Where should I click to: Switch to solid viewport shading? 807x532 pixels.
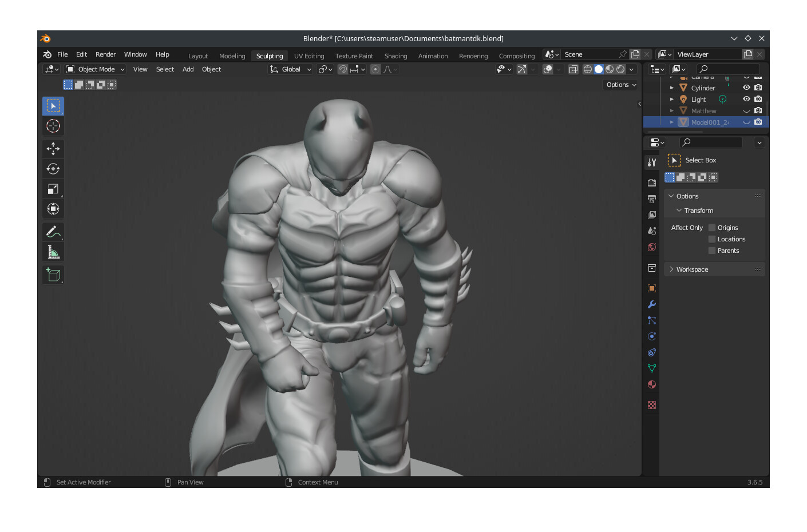[x=599, y=69]
